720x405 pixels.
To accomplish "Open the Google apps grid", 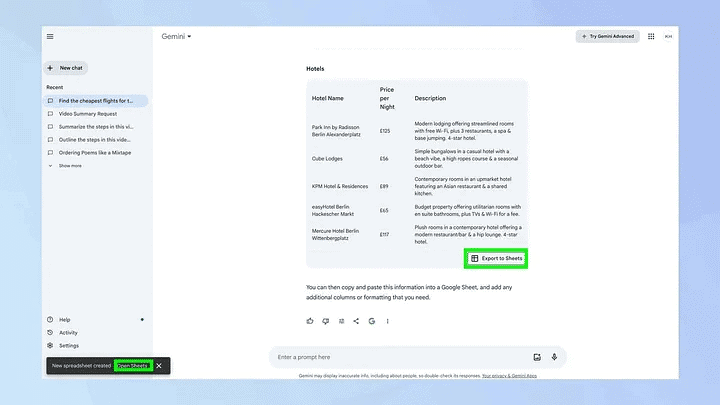I will coord(651,36).
